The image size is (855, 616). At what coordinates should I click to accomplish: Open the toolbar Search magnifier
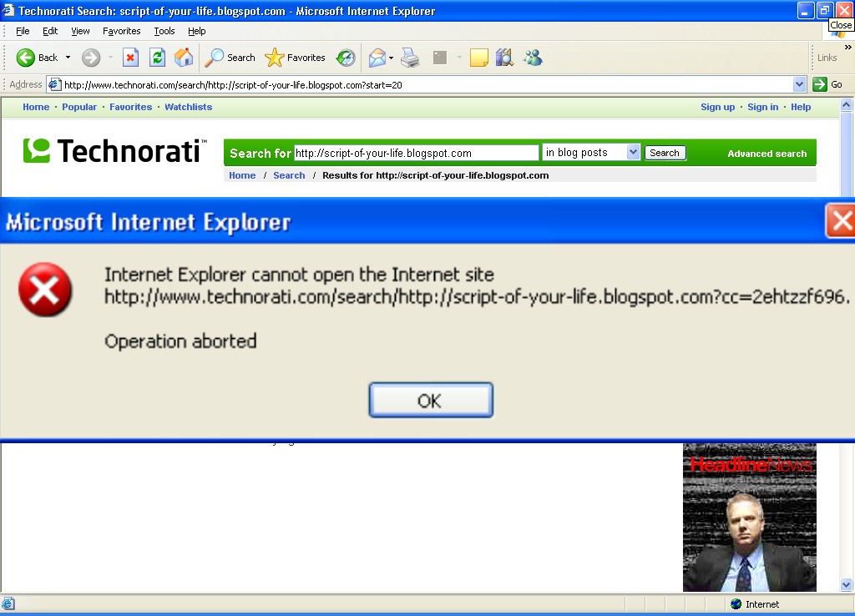click(x=214, y=58)
